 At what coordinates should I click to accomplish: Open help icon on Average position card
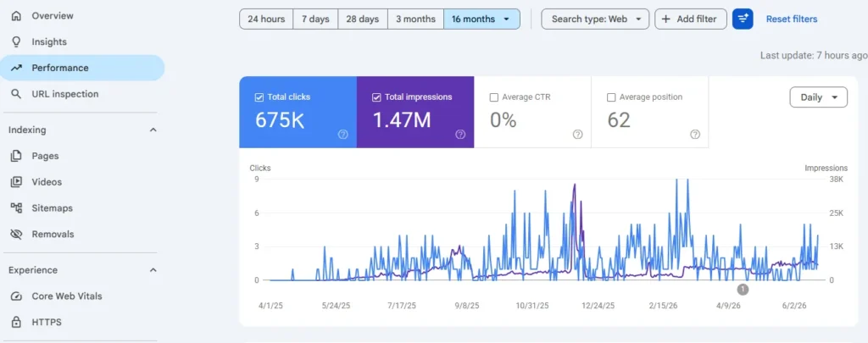[x=695, y=135]
